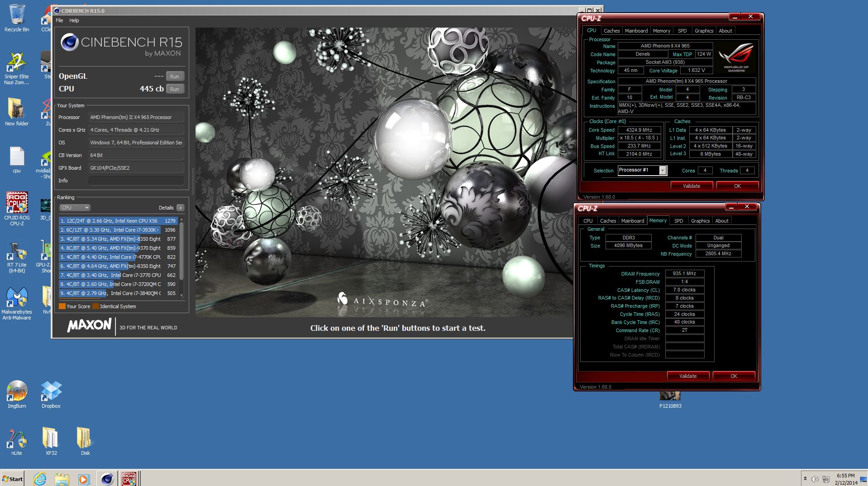
Task: Click the Start button on taskbar
Action: click(13, 479)
